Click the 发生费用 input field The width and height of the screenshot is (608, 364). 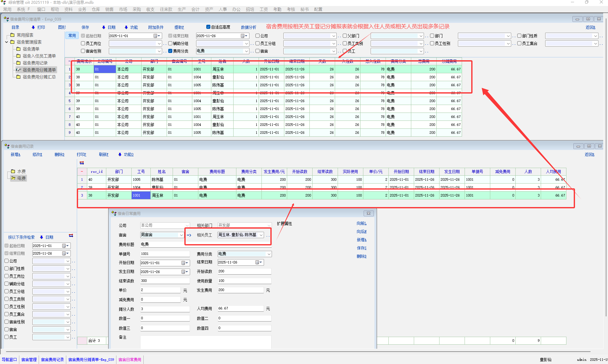[240, 290]
